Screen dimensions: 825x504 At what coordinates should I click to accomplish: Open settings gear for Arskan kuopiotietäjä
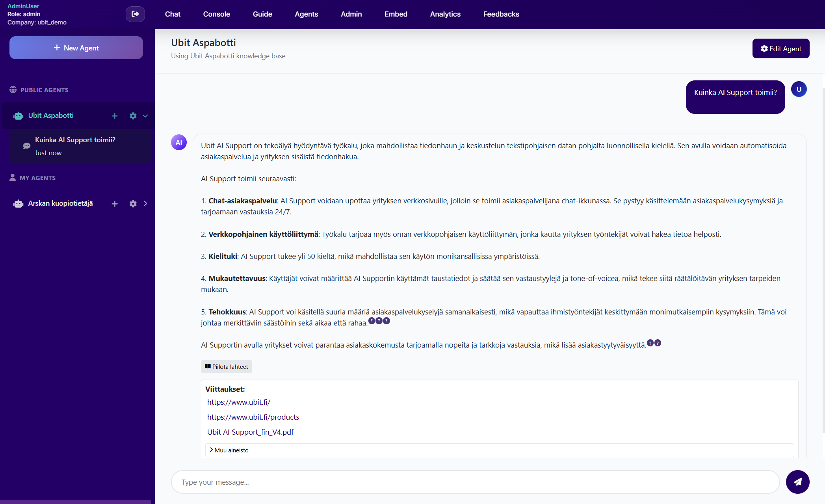coord(133,204)
